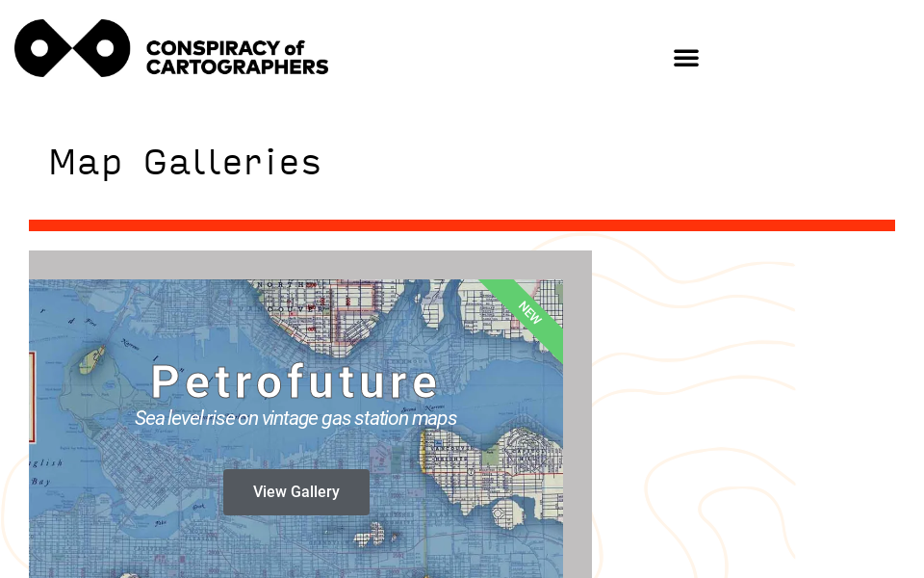Click the infinity-glasses logo icon
The height and width of the screenshot is (578, 924).
coord(72,47)
